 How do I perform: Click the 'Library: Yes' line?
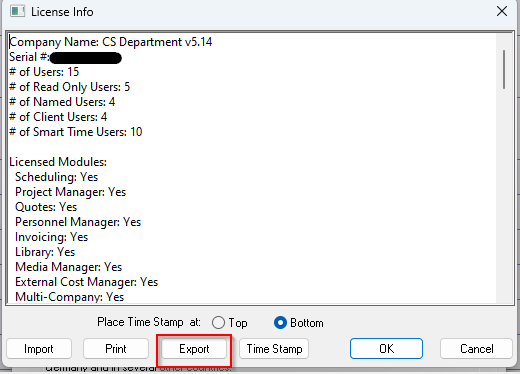45,252
